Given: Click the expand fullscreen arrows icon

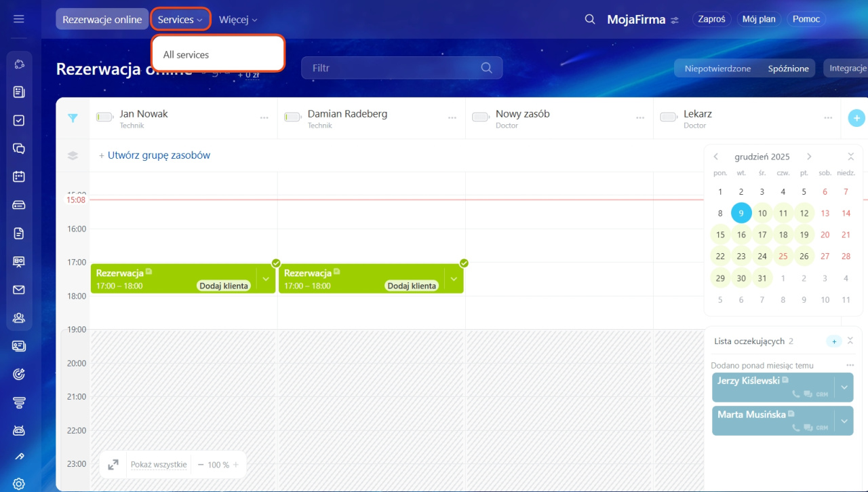Looking at the screenshot, I should (113, 465).
